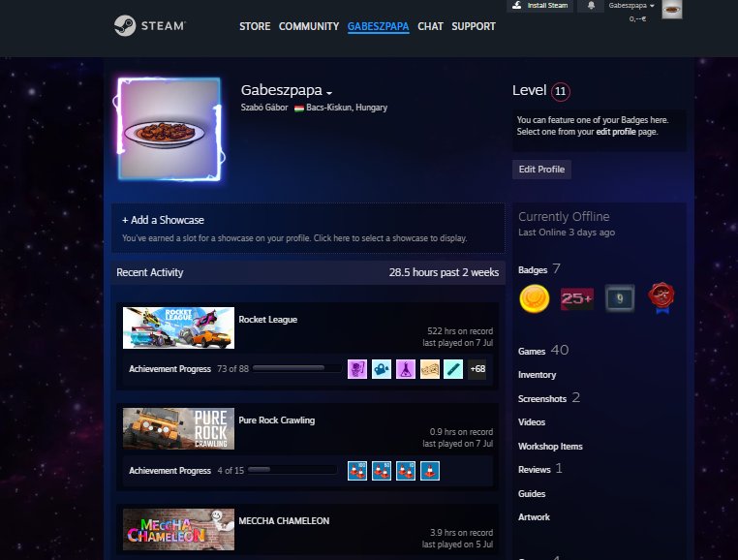Click the small avatar in the top-right corner
The width and height of the screenshot is (738, 560).
[x=671, y=9]
